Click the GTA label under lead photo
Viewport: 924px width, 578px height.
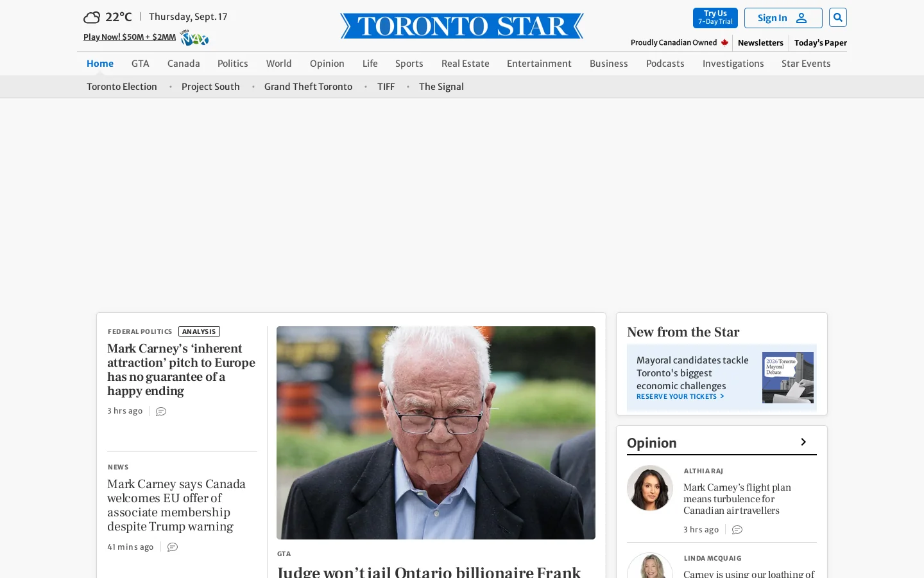284,554
